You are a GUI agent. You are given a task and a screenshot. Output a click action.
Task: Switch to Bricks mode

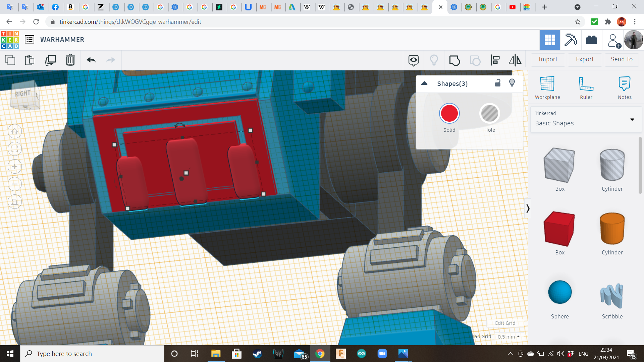click(591, 40)
